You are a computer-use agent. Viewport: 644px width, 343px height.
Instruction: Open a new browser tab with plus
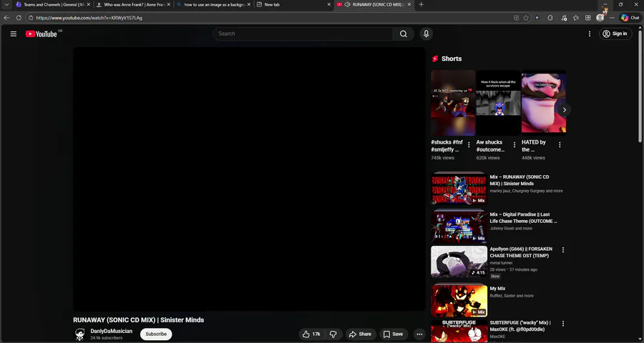pos(421,4)
